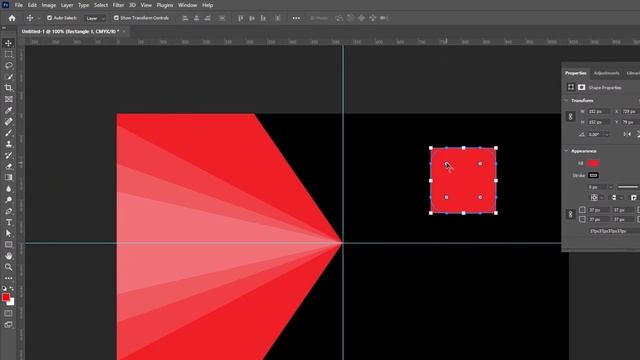Open the Select menu

pos(101,5)
